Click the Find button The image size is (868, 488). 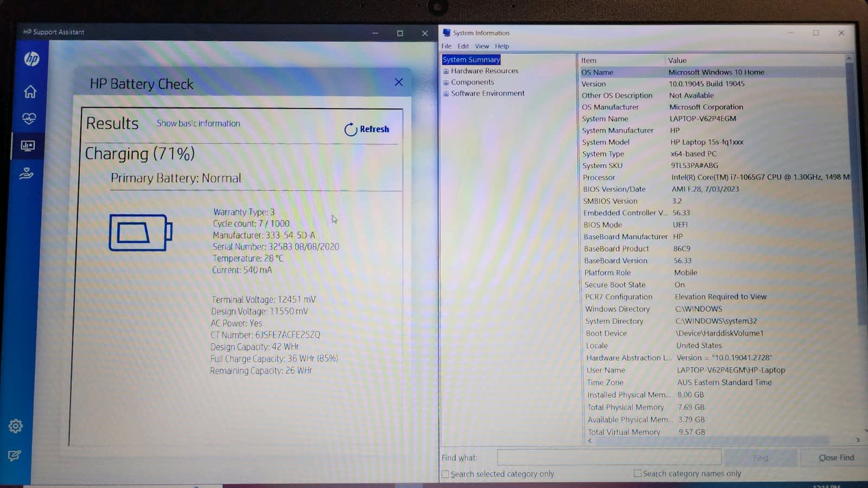(x=761, y=458)
